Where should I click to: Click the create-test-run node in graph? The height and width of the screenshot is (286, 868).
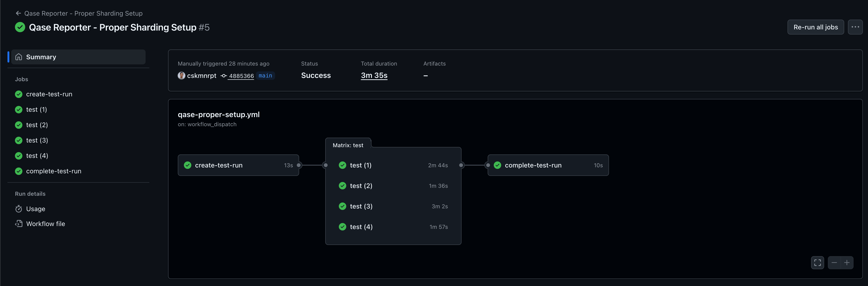[238, 165]
